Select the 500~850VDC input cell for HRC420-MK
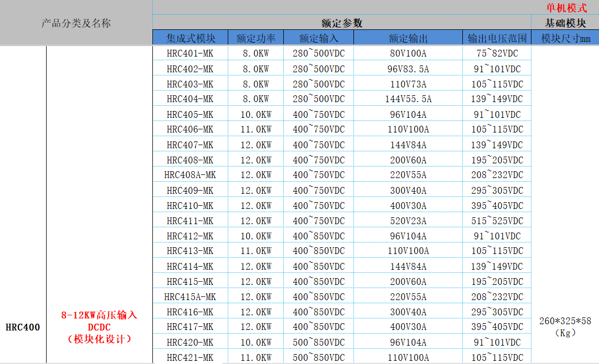This screenshot has height=364, width=599. 318,343
